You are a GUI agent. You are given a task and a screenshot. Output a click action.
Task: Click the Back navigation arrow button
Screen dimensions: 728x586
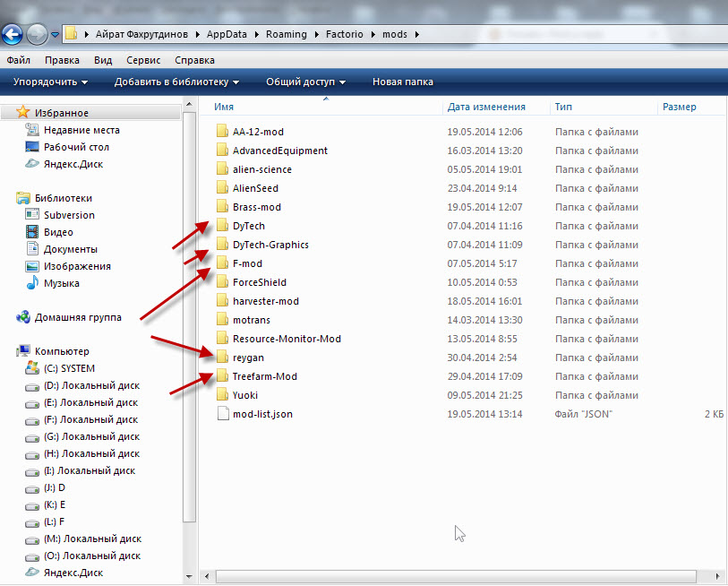tap(13, 34)
